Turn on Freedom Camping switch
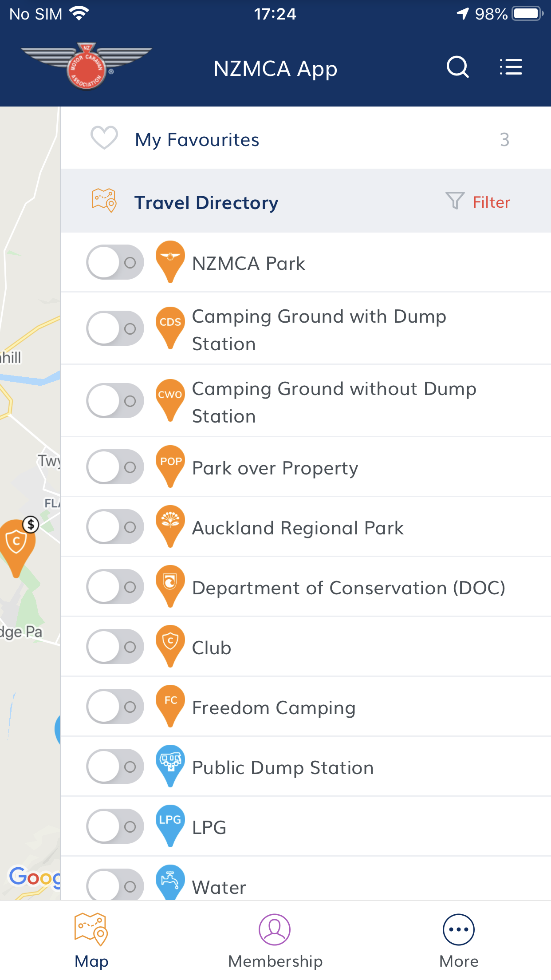The width and height of the screenshot is (551, 980). (115, 707)
